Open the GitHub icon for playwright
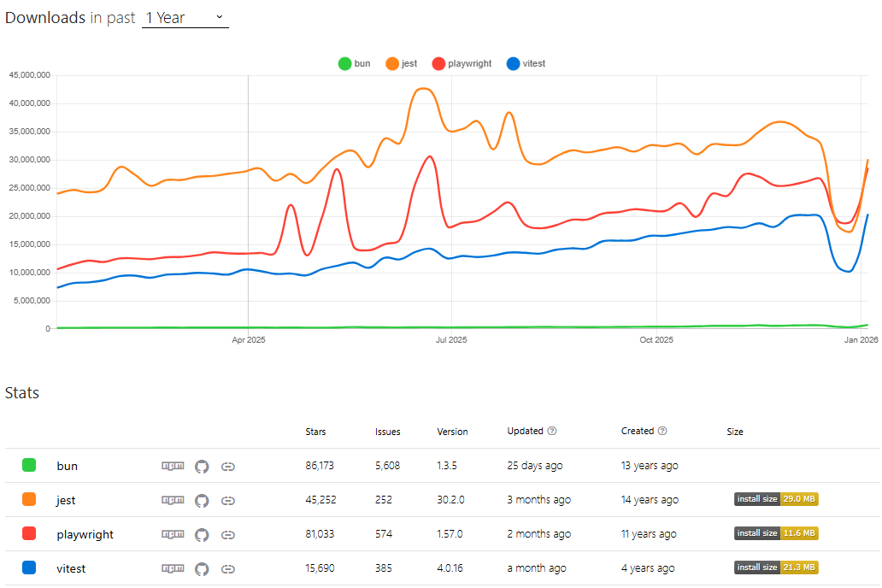The image size is (882, 588). point(202,535)
